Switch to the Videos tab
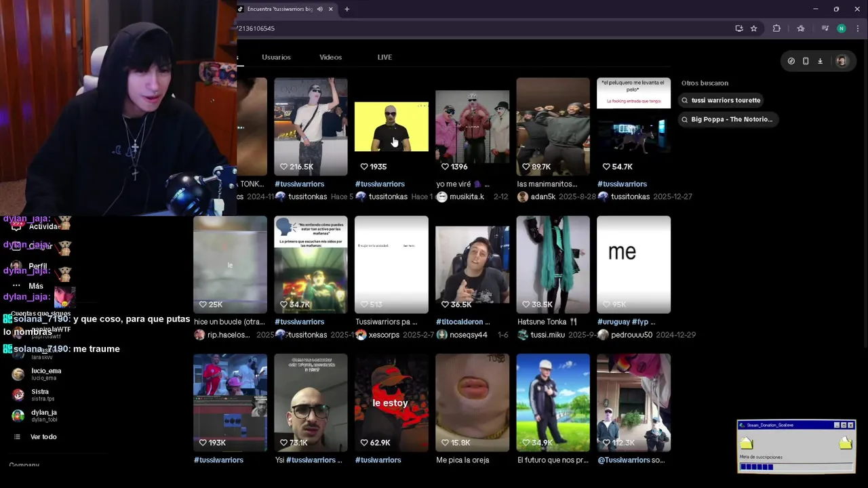Viewport: 868px width, 488px height. pyautogui.click(x=331, y=57)
